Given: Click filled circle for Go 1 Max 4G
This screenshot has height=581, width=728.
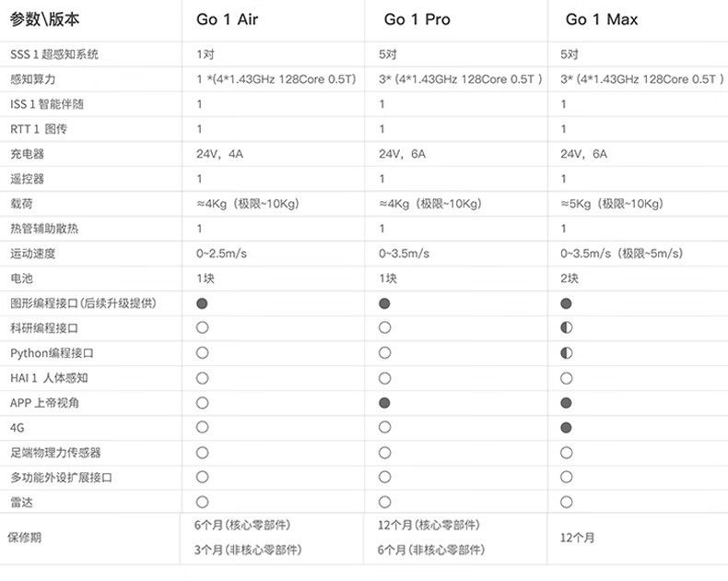Looking at the screenshot, I should point(566,427).
